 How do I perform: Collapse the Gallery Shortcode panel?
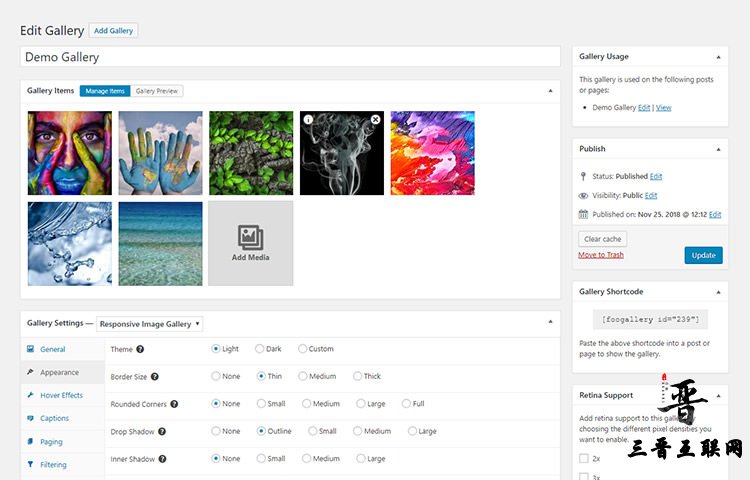718,292
